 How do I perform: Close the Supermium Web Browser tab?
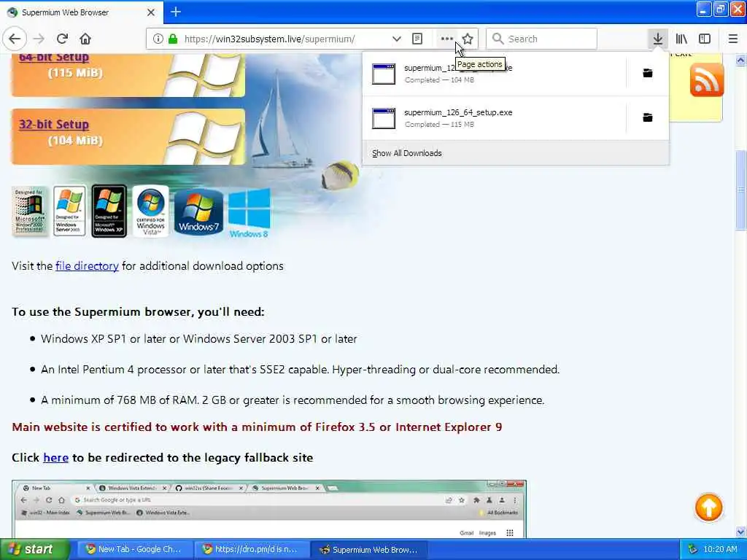tap(151, 12)
